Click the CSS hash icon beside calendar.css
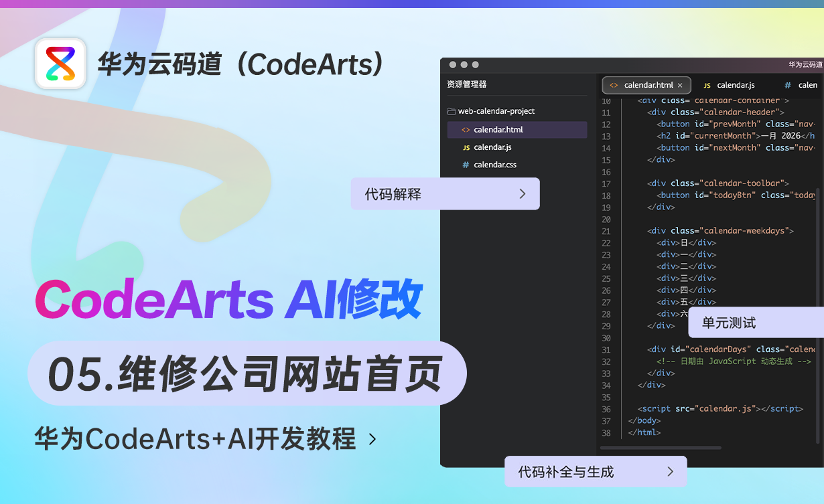The width and height of the screenshot is (824, 504). [x=466, y=165]
